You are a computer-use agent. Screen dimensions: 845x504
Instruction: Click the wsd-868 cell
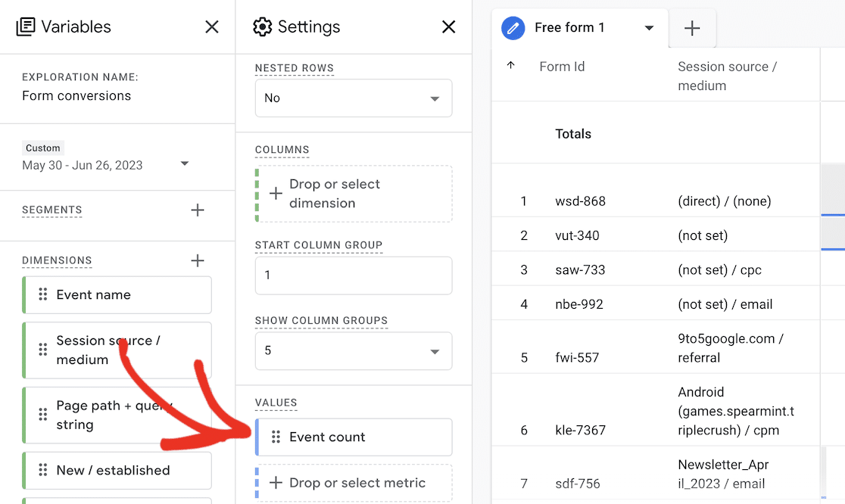[581, 201]
